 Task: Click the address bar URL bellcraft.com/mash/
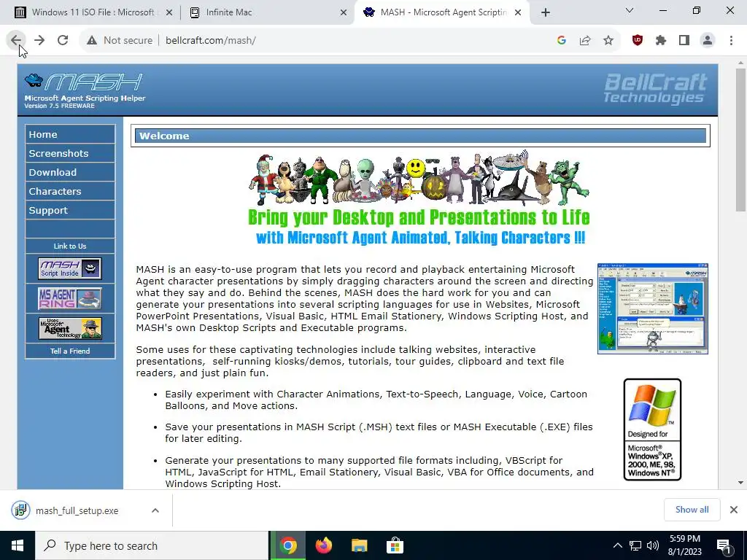[x=211, y=41]
